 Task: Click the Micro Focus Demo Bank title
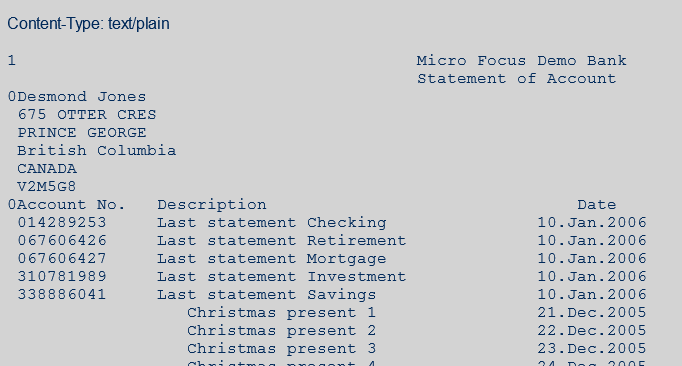coord(522,60)
